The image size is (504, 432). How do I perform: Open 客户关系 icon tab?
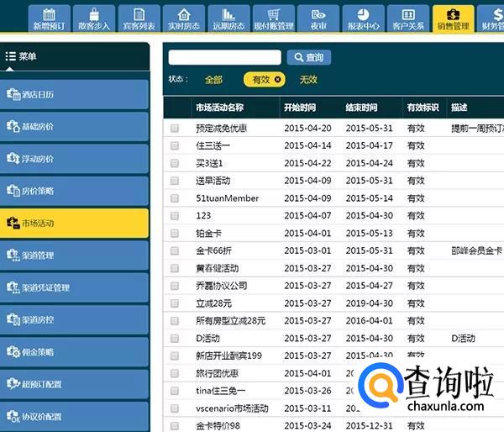click(408, 18)
